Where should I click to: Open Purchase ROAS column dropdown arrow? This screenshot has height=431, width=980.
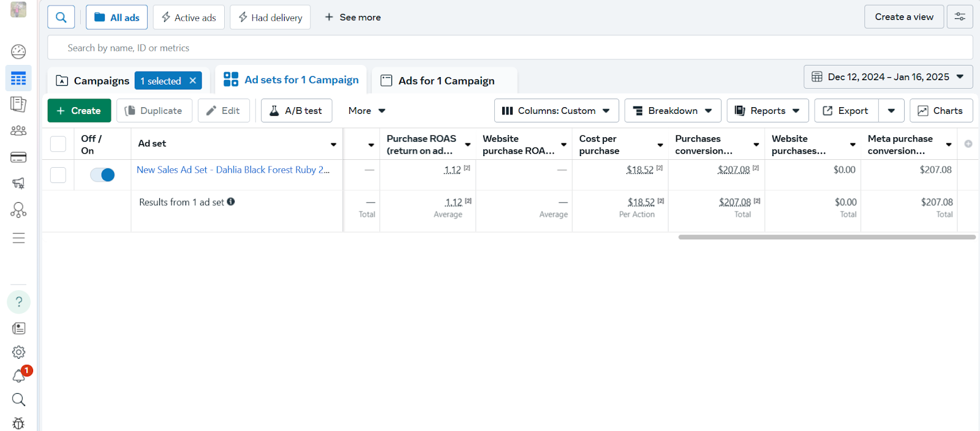[468, 144]
